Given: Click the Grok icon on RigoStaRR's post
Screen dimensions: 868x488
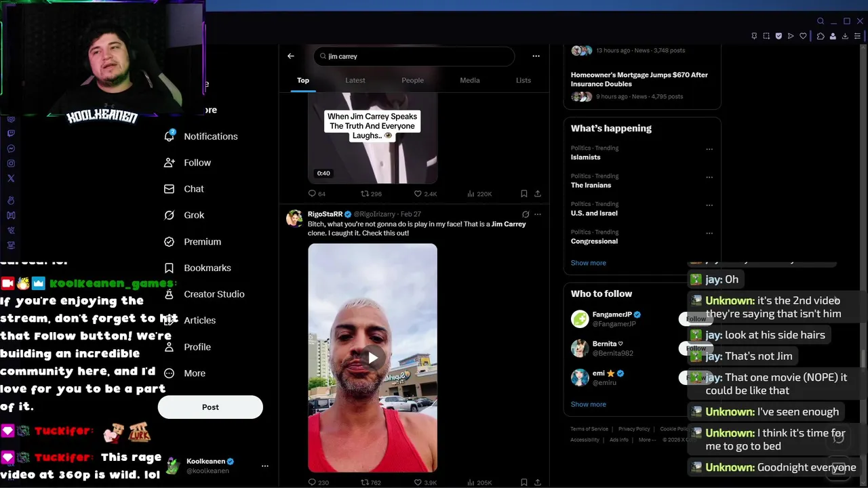Looking at the screenshot, I should (525, 214).
